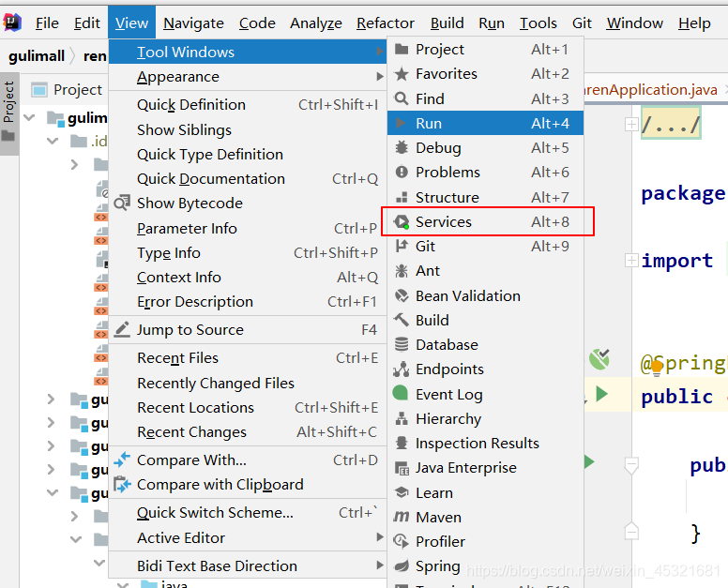
Task: Expand the Appearance submenu
Action: coord(248,77)
